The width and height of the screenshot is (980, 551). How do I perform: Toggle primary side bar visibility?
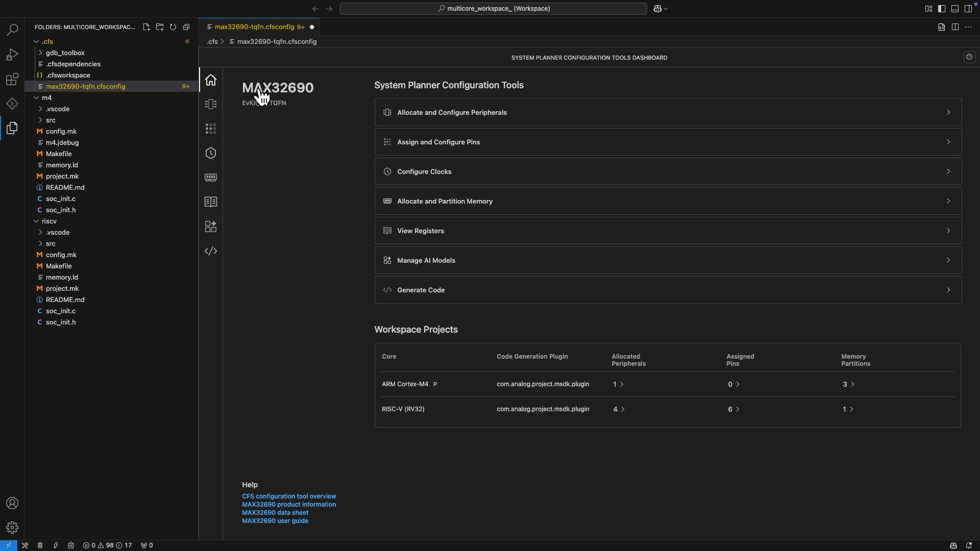942,9
